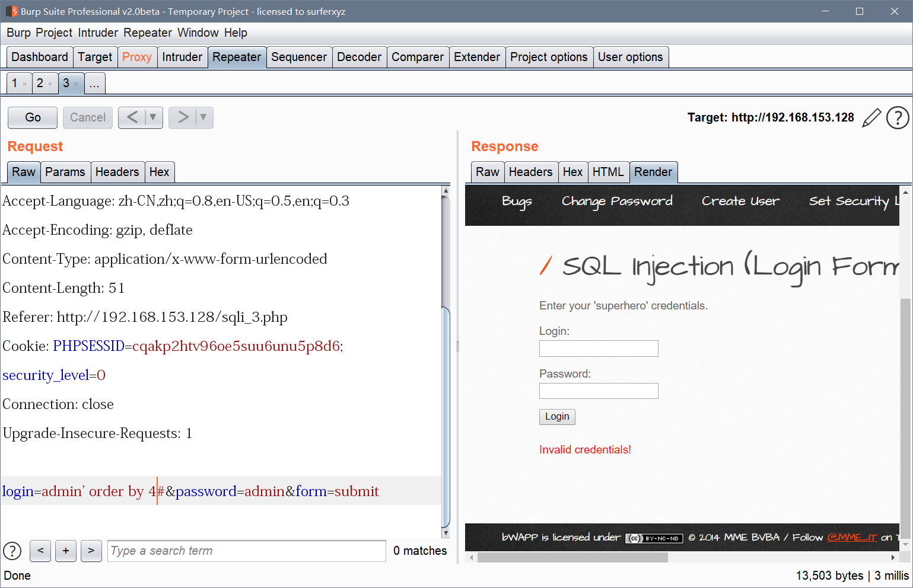The width and height of the screenshot is (913, 588).
Task: Open the Project menu
Action: point(54,33)
